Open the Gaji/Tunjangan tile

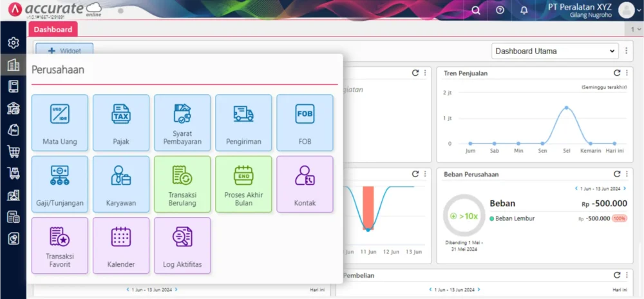[x=59, y=184]
